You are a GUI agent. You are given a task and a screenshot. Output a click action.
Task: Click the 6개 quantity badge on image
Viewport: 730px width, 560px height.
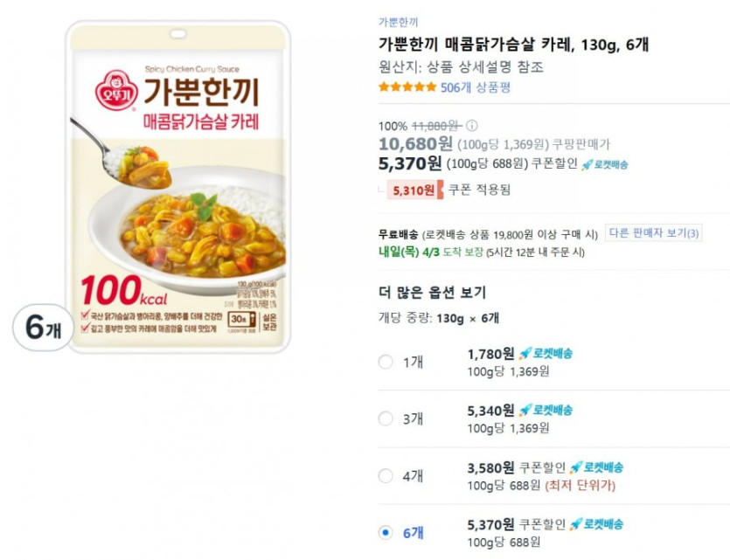pyautogui.click(x=42, y=328)
